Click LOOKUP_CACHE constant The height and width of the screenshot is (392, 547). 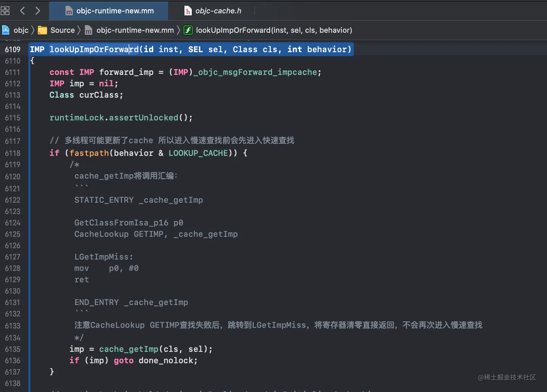point(198,153)
